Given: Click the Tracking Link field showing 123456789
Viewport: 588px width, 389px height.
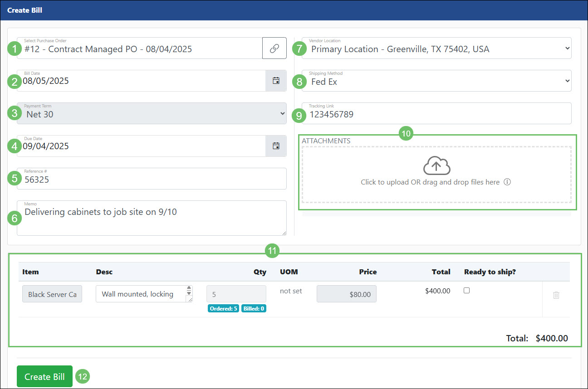Looking at the screenshot, I should tap(436, 113).
